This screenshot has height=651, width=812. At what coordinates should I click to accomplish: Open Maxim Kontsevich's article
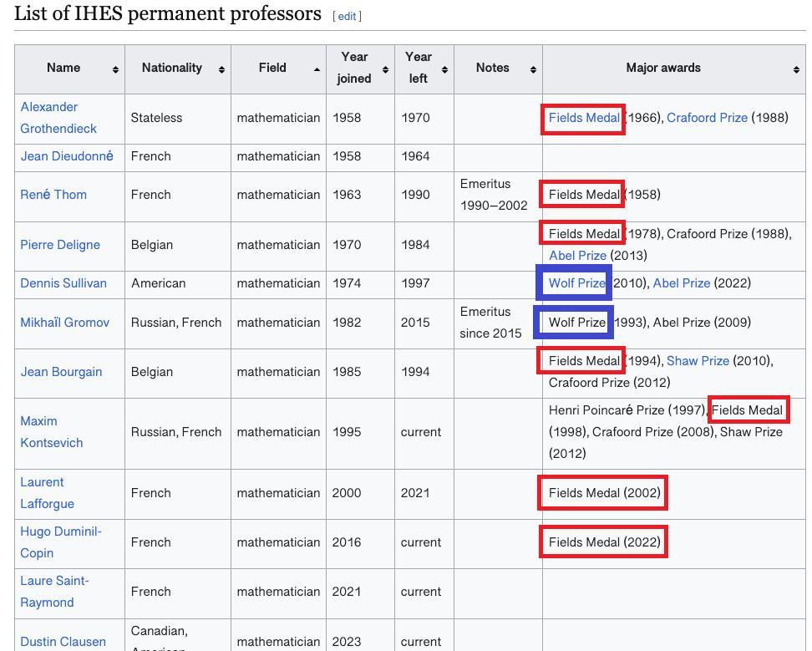[x=51, y=432]
